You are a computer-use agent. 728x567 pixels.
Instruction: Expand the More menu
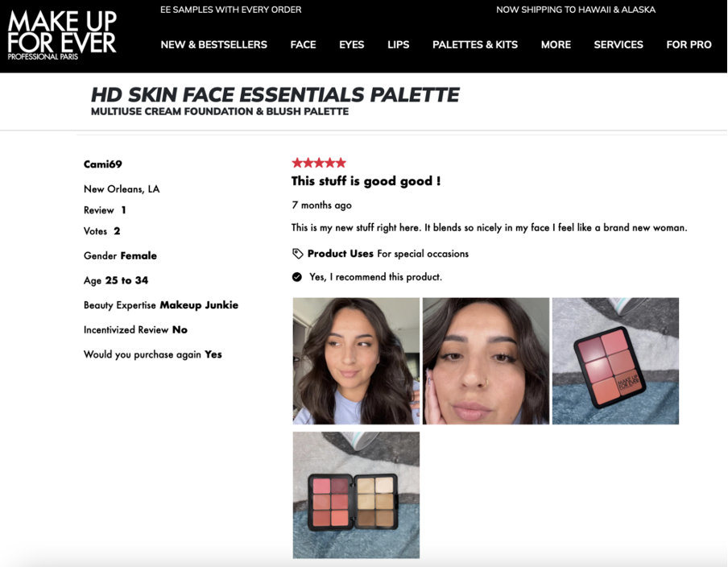[x=556, y=44]
